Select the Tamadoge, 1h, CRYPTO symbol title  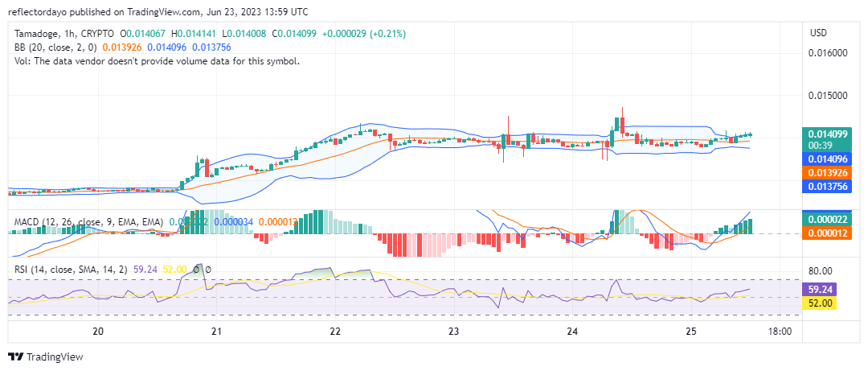click(63, 34)
